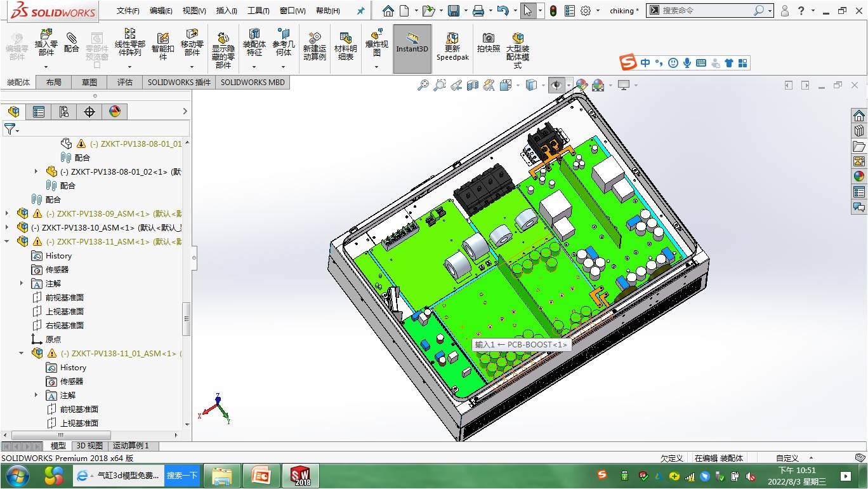The image size is (868, 489).
Task: Click the Home icon in top toolbar
Action: click(388, 11)
